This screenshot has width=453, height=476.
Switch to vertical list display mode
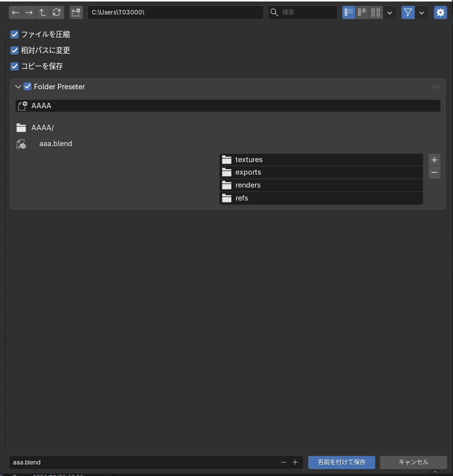click(348, 12)
